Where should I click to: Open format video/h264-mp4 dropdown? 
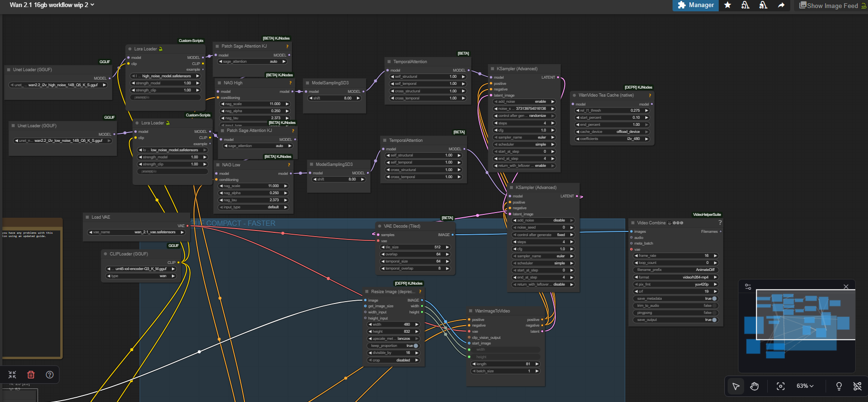[x=676, y=277]
